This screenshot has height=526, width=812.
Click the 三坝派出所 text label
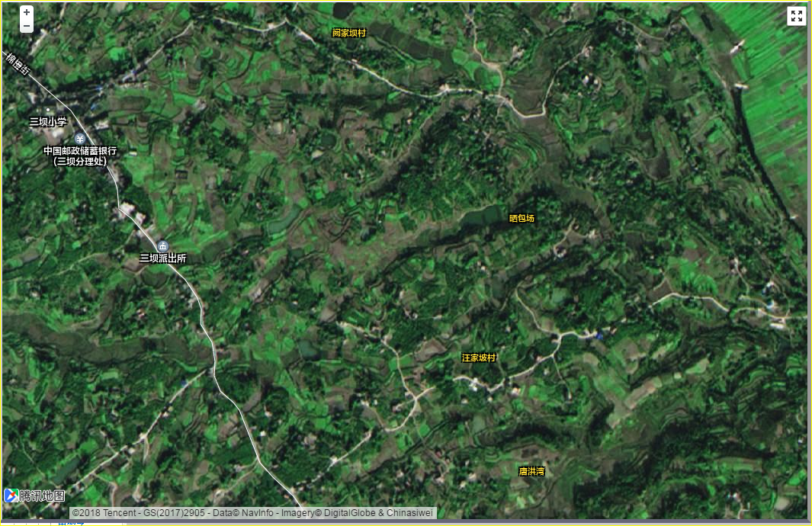[x=162, y=258]
